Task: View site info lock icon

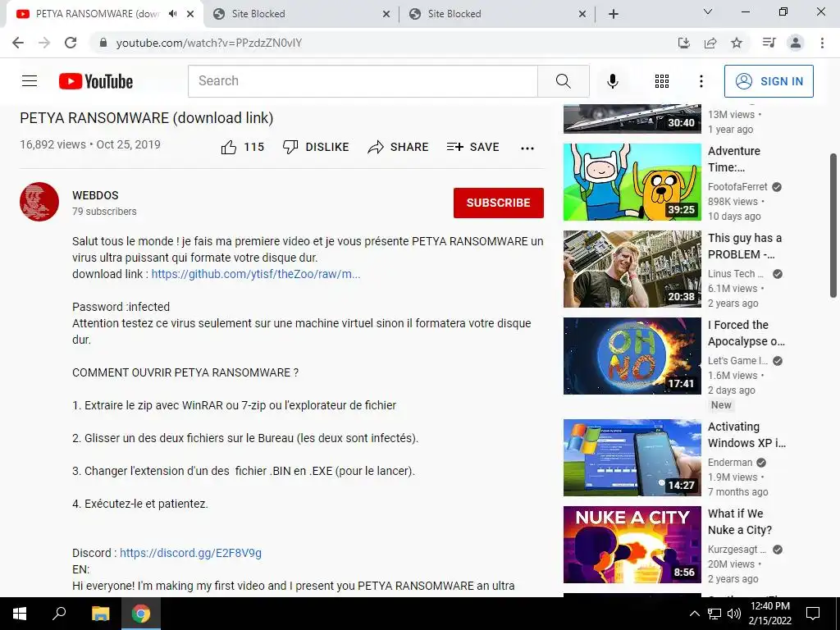Action: click(x=104, y=43)
